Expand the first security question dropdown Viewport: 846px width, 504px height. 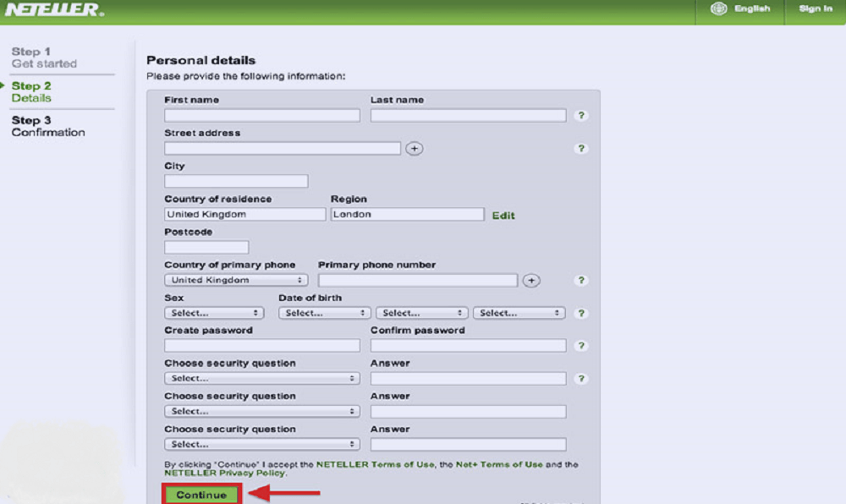tap(262, 379)
